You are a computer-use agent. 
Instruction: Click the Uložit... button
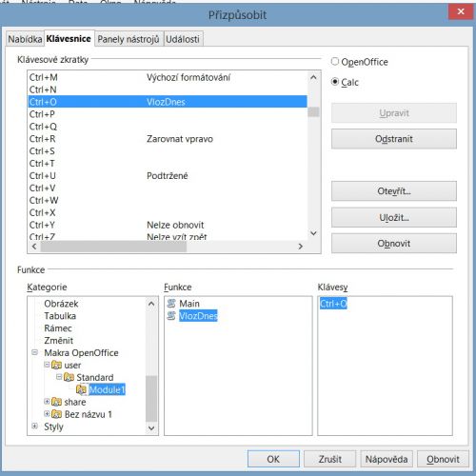pos(394,217)
